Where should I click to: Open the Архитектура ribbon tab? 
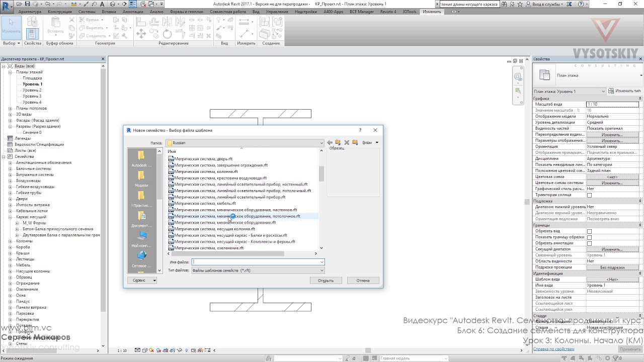30,11
